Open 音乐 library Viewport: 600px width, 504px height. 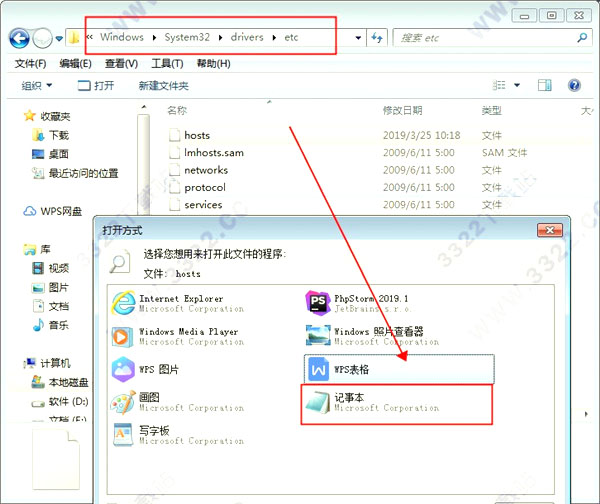[51, 325]
